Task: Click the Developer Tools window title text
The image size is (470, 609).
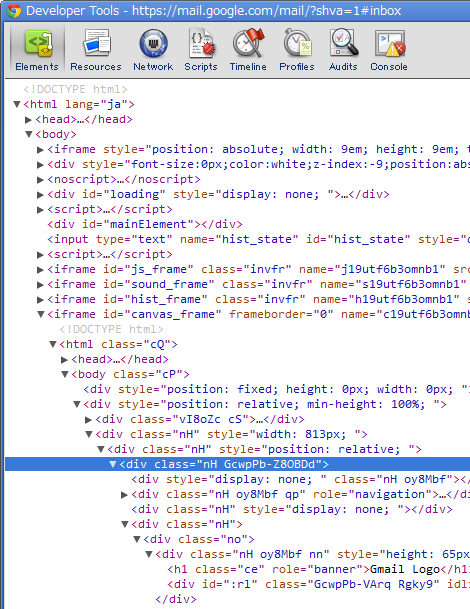Action: coord(213,10)
